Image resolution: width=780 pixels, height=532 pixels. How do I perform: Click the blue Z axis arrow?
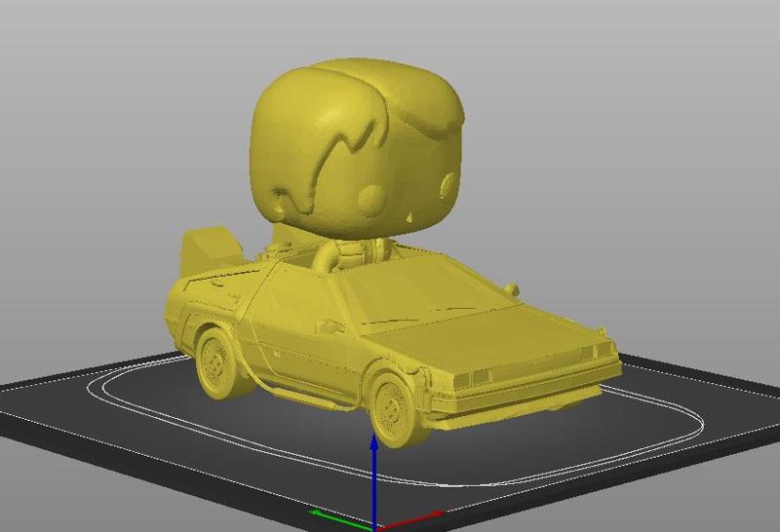coord(374,479)
